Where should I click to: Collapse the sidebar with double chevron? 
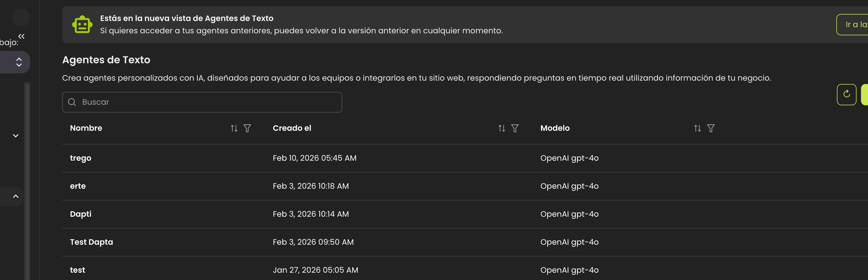[x=21, y=36]
